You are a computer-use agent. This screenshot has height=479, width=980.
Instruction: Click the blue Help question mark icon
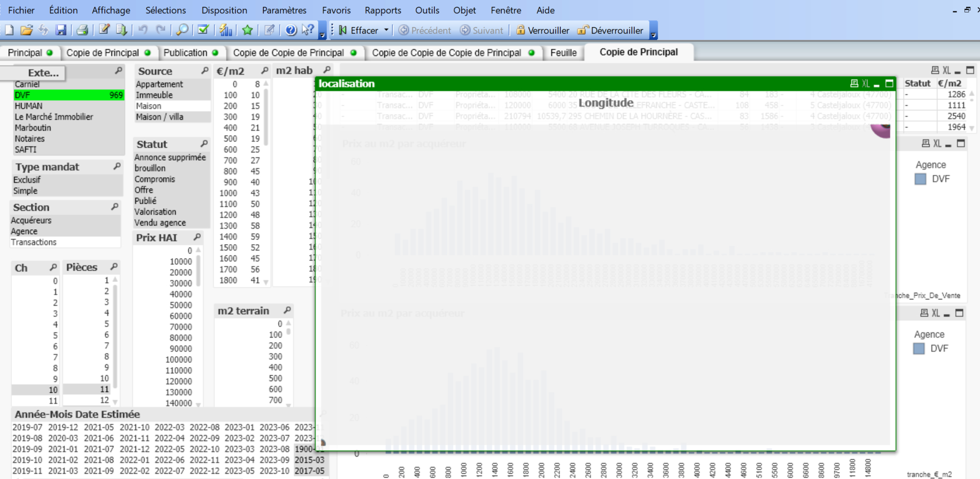click(291, 30)
